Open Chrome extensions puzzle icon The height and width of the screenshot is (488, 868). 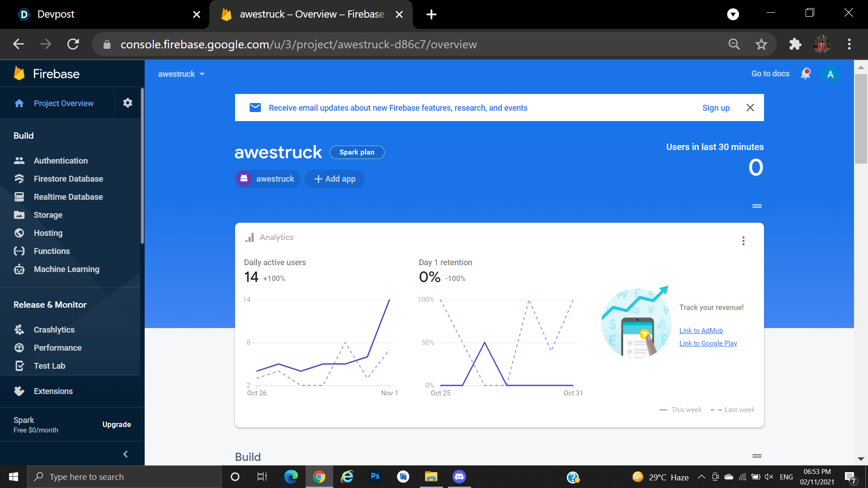[795, 44]
